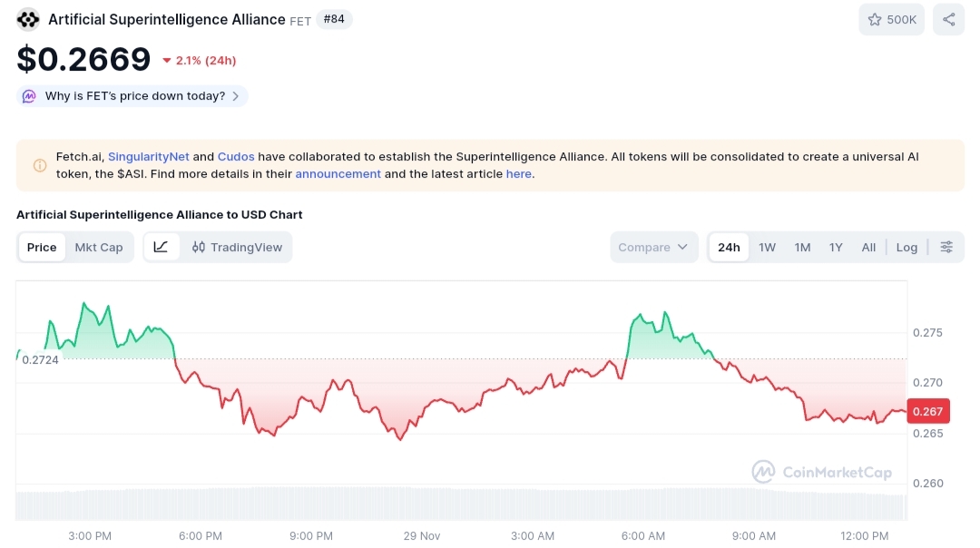The height and width of the screenshot is (548, 980).
Task: Click the FET ticker symbol
Action: tap(300, 21)
